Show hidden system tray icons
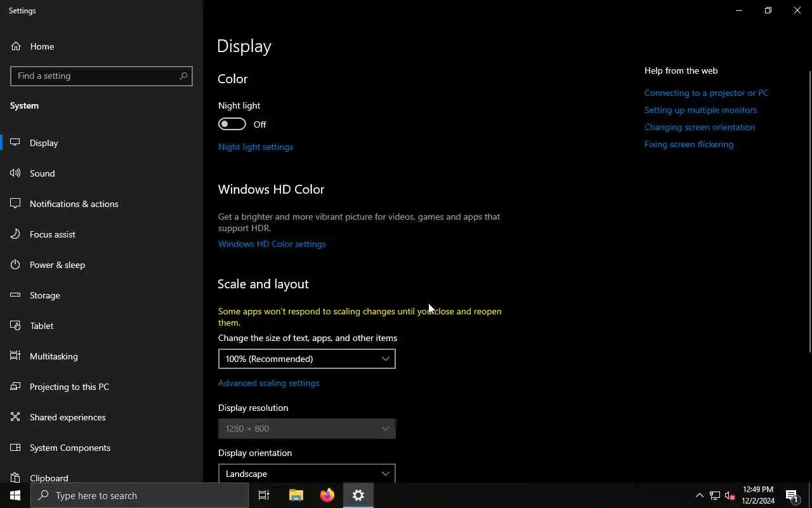 (700, 495)
